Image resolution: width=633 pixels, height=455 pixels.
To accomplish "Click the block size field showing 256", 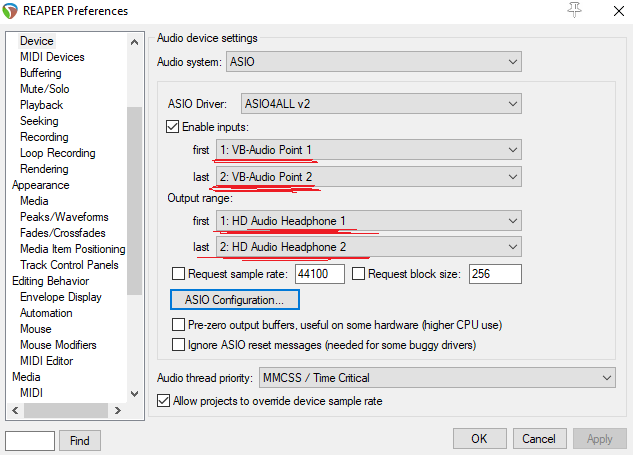I will pyautogui.click(x=495, y=274).
